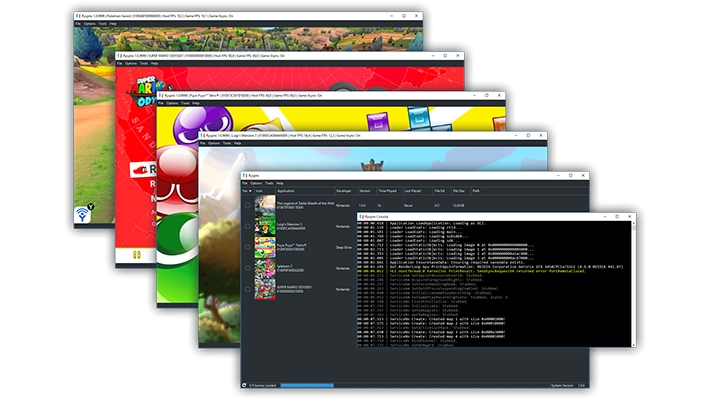Screen dimensions: 710x400
Task: Maximize the main Ryujinx game list window
Action: (571, 175)
